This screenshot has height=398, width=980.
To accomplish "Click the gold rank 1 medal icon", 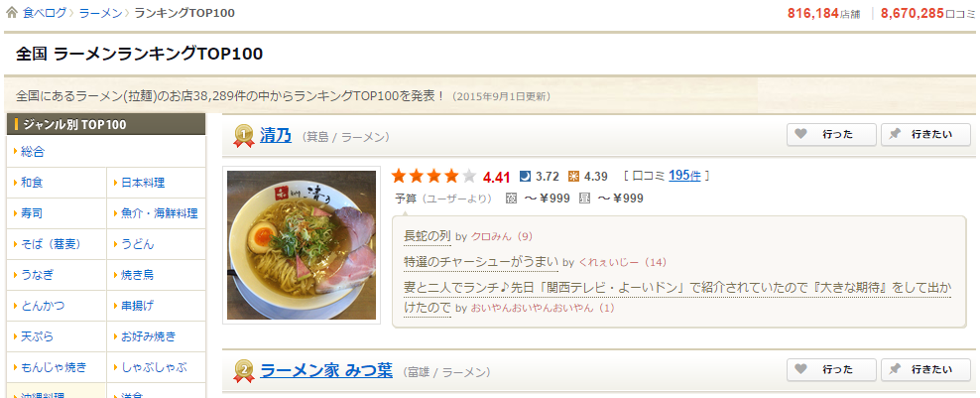I will pos(243,136).
